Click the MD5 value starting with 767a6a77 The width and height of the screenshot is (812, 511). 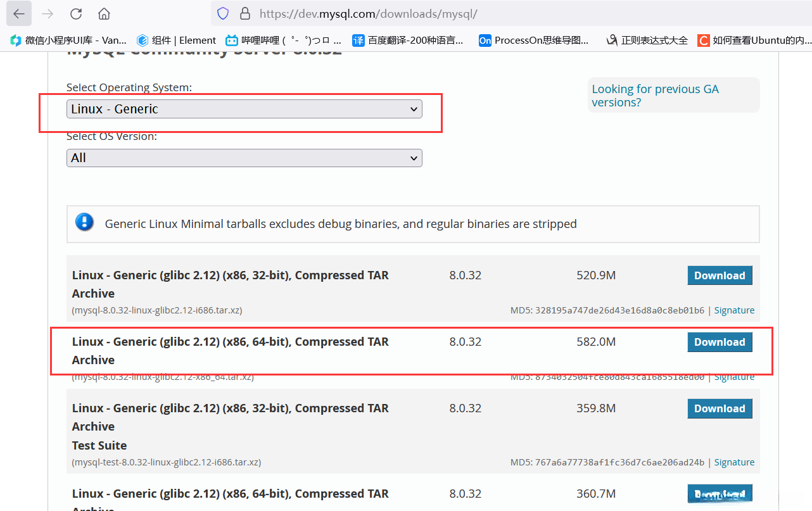(x=620, y=462)
